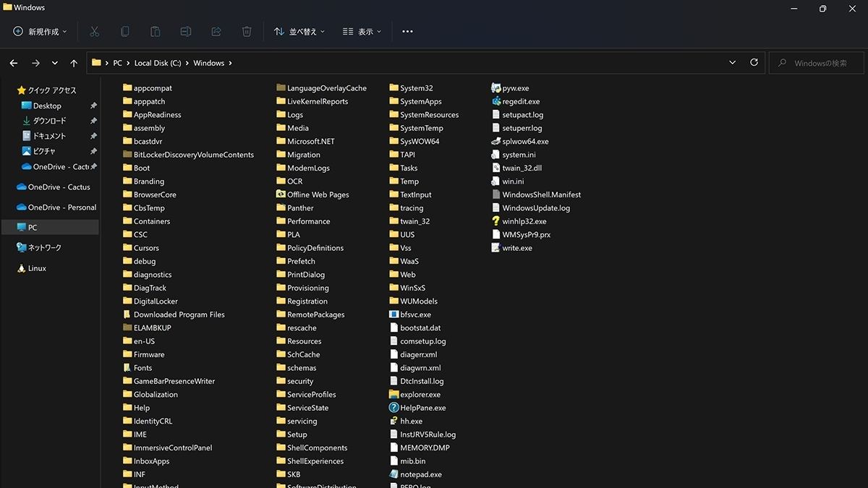Open the 表示 view dropdown
Image resolution: width=868 pixels, height=488 pixels.
362,32
